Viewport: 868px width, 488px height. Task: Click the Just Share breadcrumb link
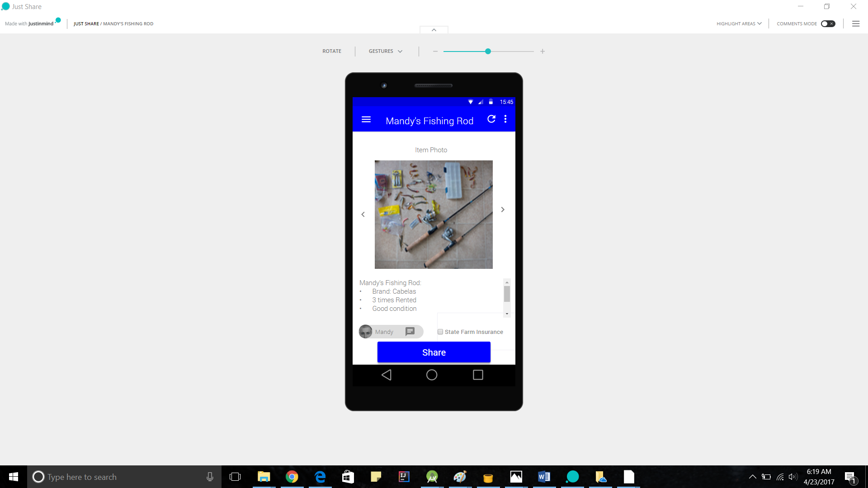[86, 24]
